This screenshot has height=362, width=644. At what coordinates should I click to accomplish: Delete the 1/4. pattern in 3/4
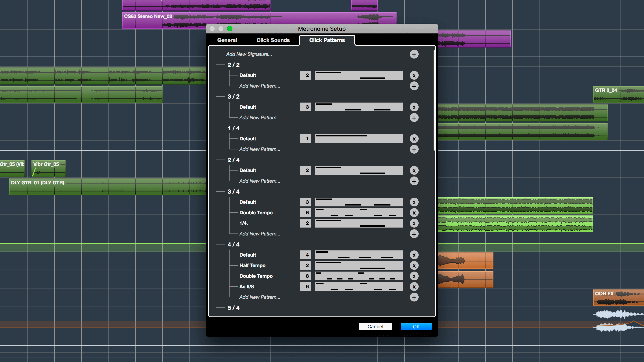414,223
